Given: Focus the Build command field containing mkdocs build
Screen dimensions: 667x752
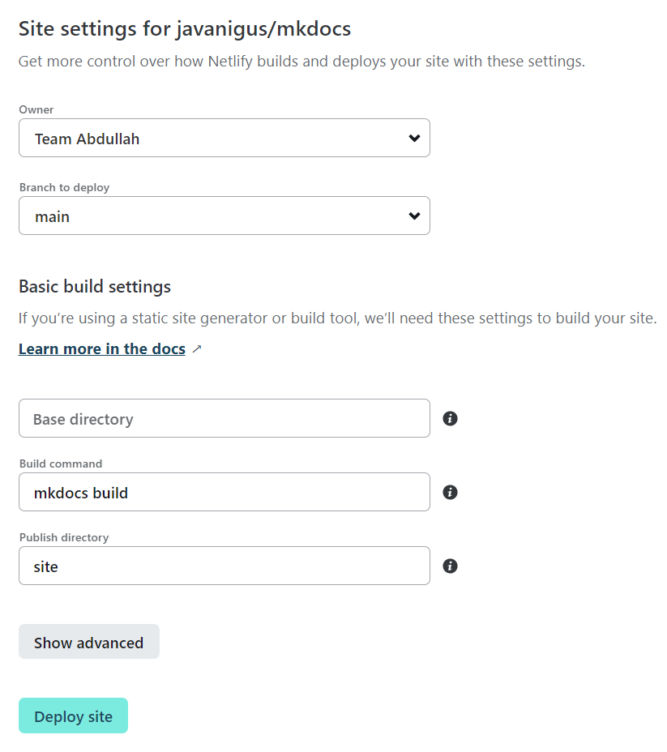Looking at the screenshot, I should click(224, 492).
